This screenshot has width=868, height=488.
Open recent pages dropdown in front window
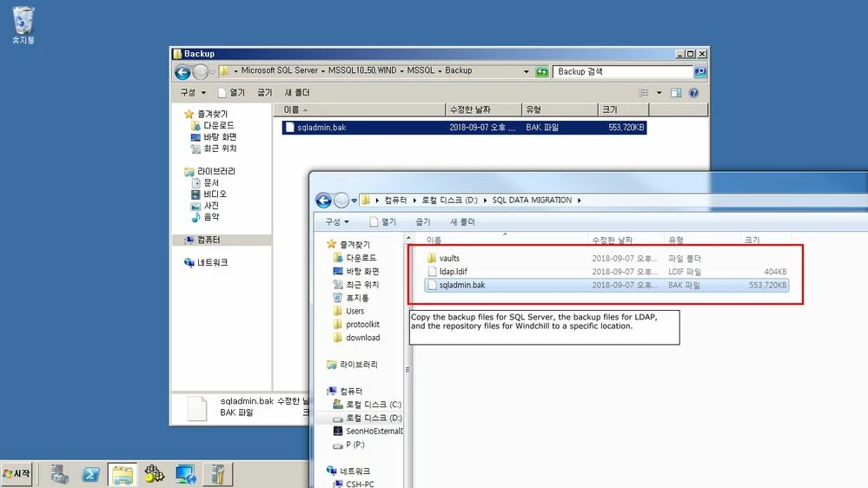coord(354,201)
